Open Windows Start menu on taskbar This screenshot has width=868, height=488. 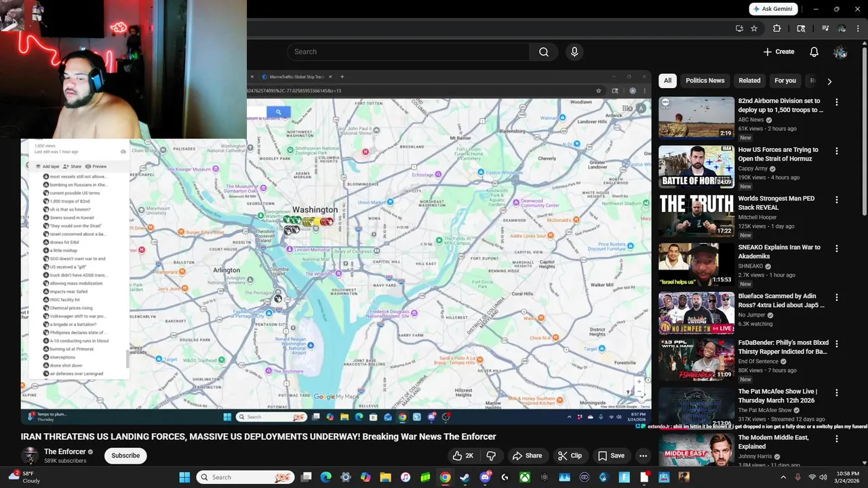tap(184, 477)
